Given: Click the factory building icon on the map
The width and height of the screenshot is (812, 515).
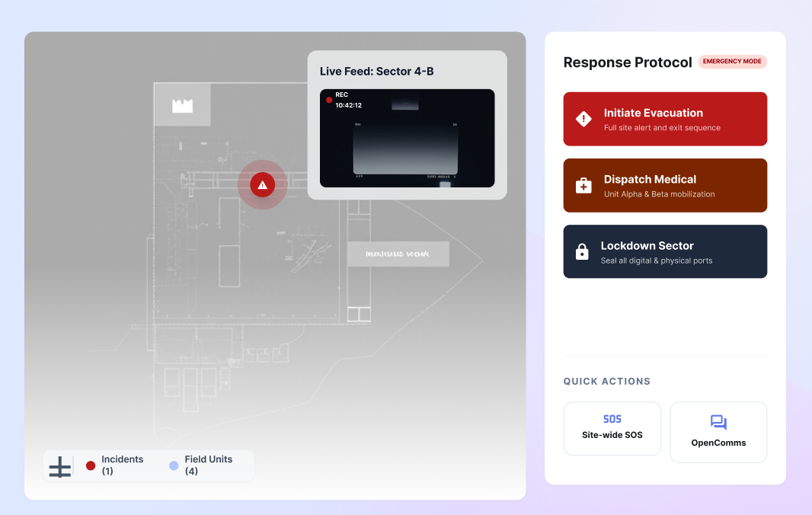Looking at the screenshot, I should (183, 104).
